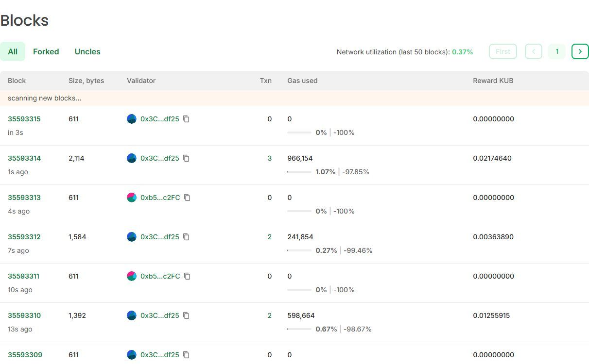Click gas usage bar for block 35593314
589x364 pixels.
[x=299, y=172]
